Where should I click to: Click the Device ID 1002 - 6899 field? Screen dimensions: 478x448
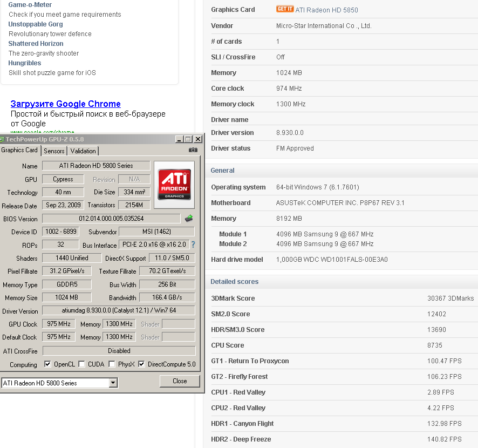60,232
